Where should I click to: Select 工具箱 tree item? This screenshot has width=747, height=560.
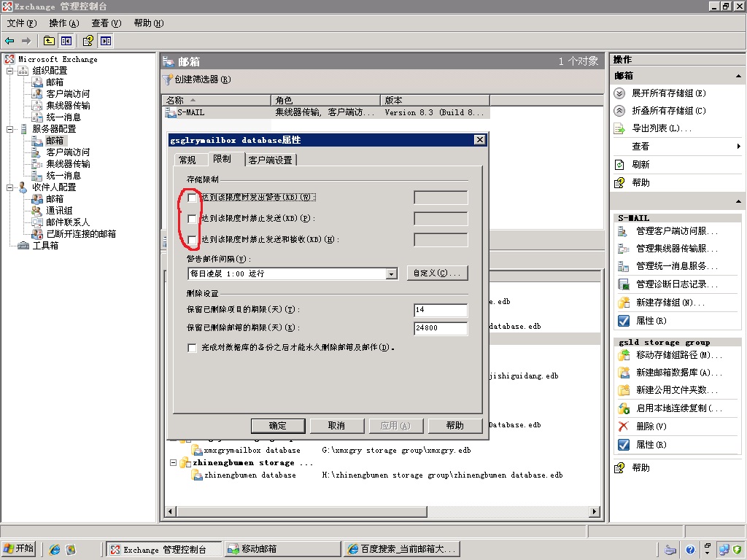click(x=45, y=246)
